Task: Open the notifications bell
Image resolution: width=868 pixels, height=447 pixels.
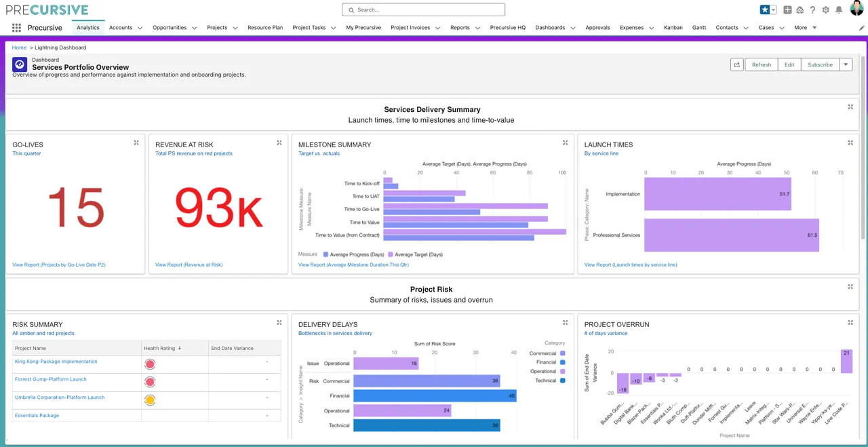Action: (x=839, y=10)
